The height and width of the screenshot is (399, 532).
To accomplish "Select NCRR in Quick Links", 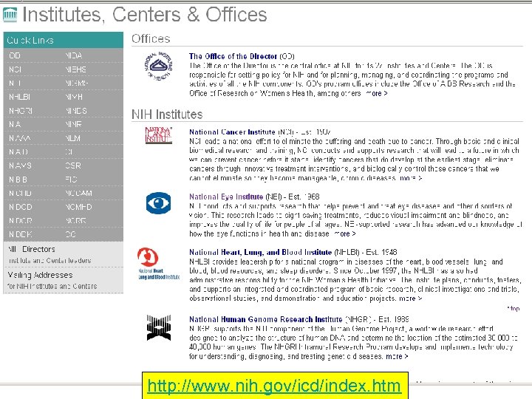I will point(75,220).
